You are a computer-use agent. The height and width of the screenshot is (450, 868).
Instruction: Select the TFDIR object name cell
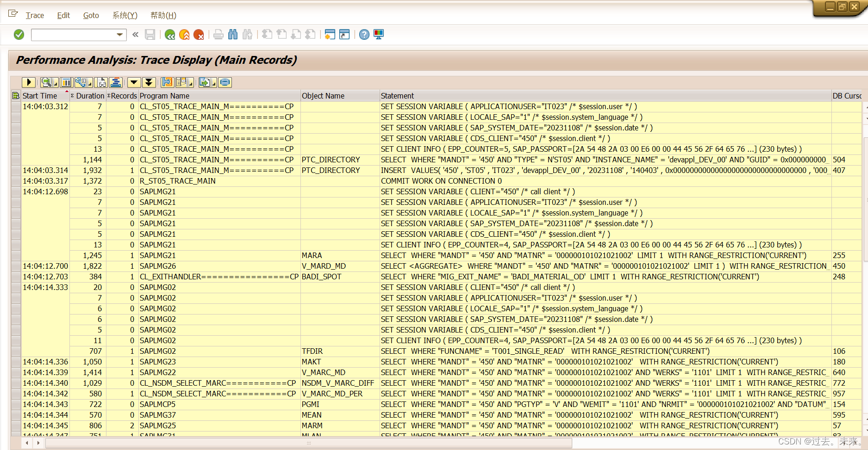click(x=340, y=351)
